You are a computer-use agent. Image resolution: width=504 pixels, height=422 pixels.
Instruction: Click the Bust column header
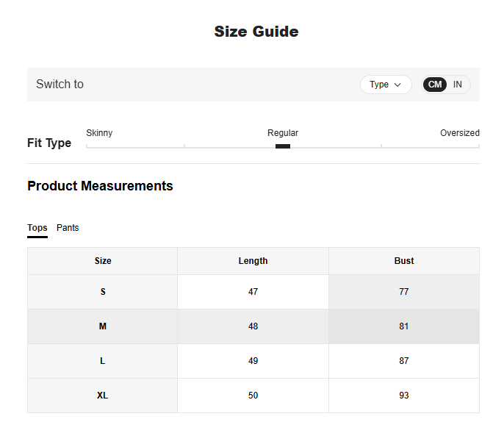click(x=403, y=261)
